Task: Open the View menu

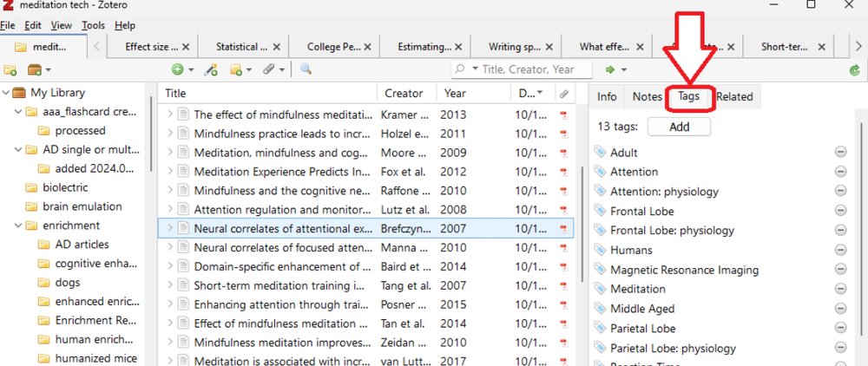Action: (x=61, y=25)
